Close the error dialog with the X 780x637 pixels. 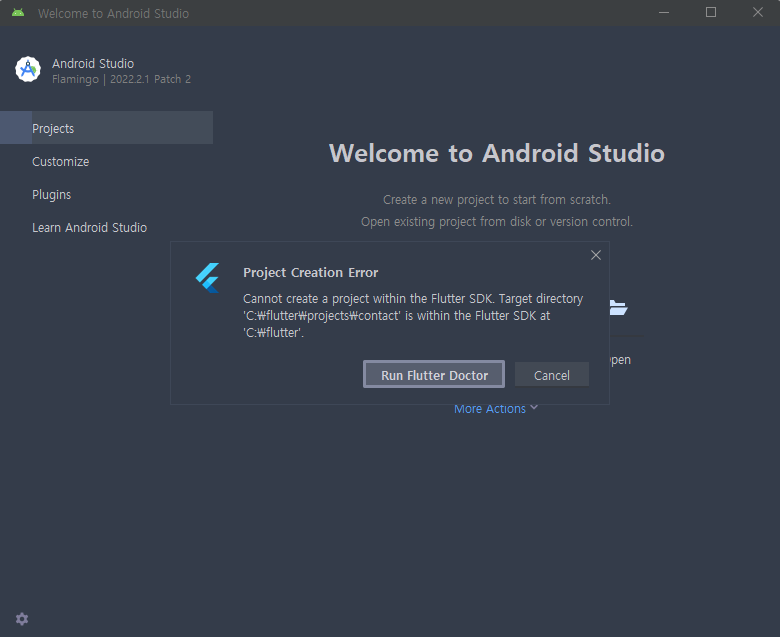click(x=595, y=255)
